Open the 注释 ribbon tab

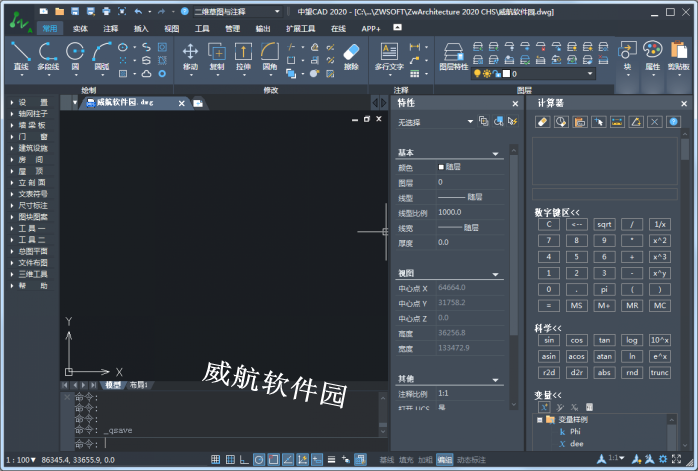[x=110, y=28]
